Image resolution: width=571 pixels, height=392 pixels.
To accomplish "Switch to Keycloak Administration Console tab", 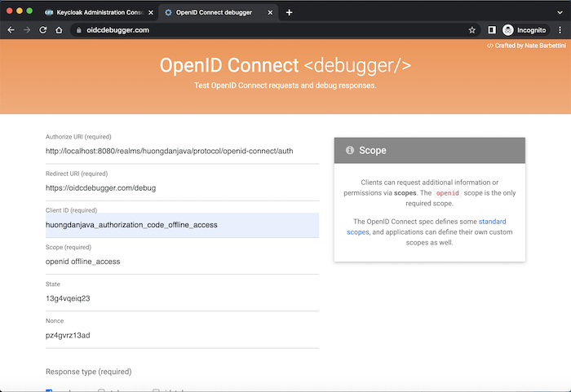I will coord(99,12).
